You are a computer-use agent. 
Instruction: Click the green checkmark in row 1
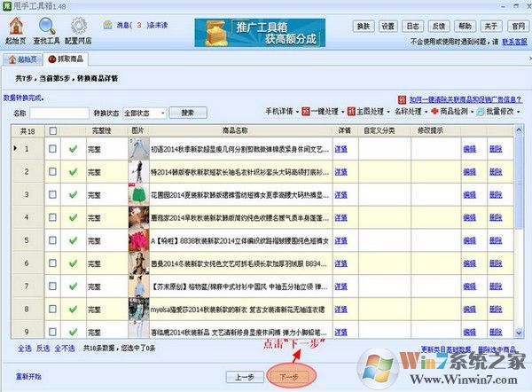point(73,148)
